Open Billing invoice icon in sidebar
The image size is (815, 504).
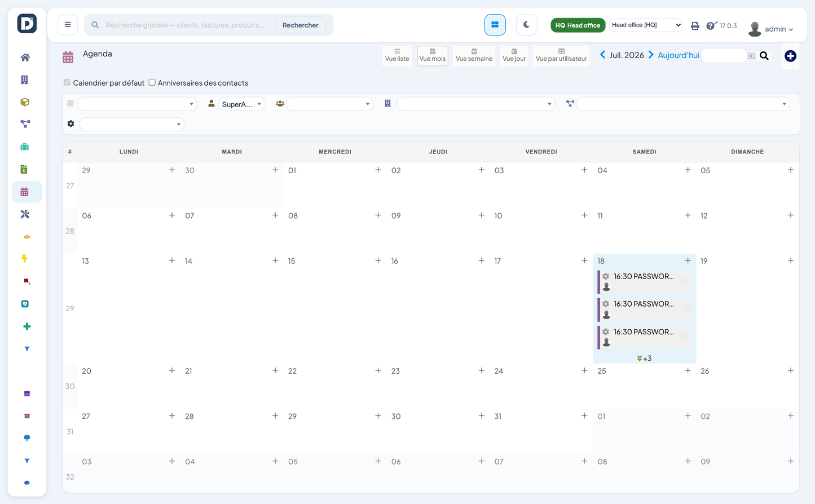(x=24, y=169)
